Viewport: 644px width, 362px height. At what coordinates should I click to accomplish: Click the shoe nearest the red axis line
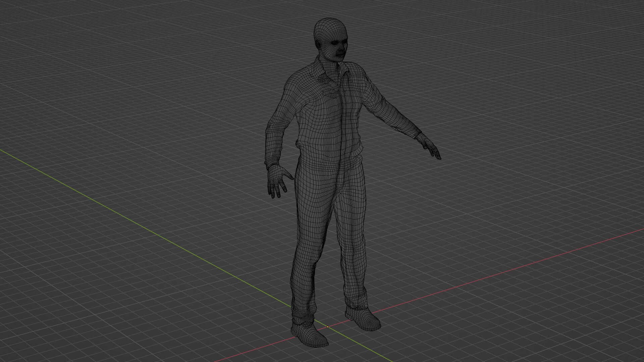click(309, 335)
